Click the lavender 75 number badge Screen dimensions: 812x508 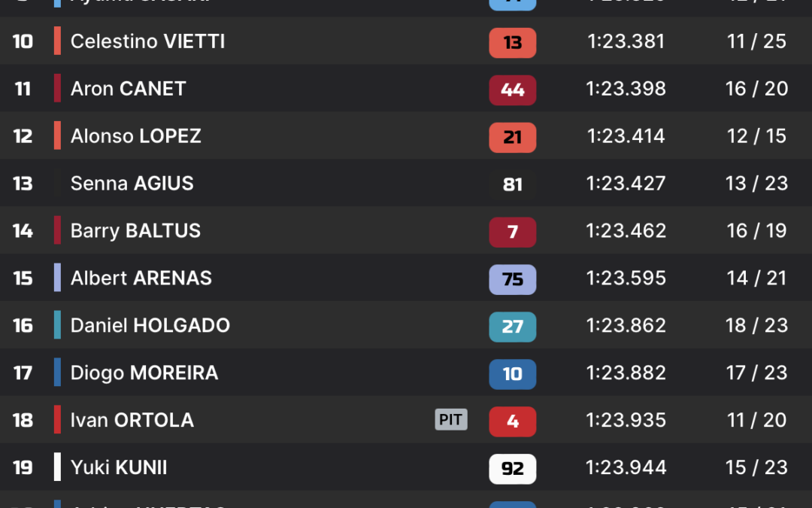point(512,279)
